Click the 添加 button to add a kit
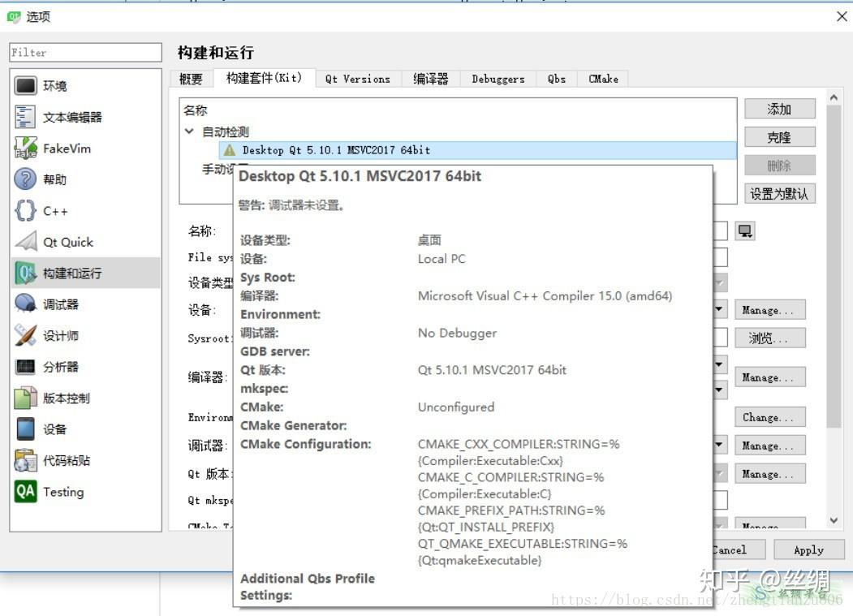 [778, 108]
